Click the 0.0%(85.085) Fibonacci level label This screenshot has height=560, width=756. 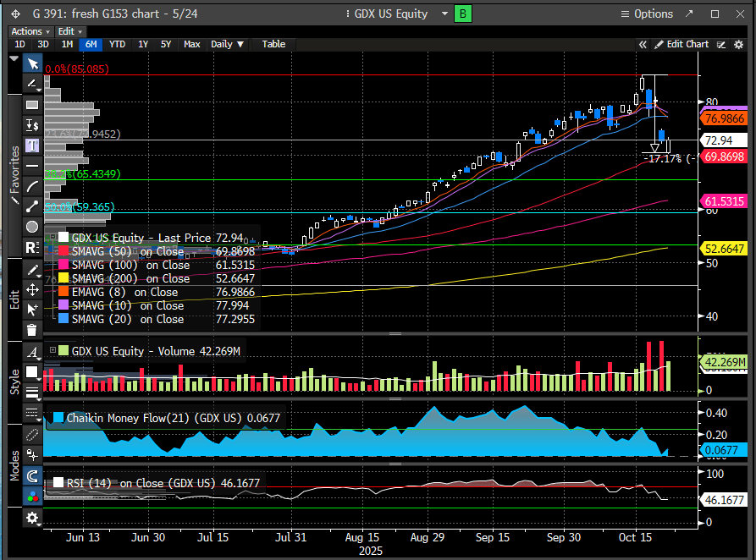point(77,69)
